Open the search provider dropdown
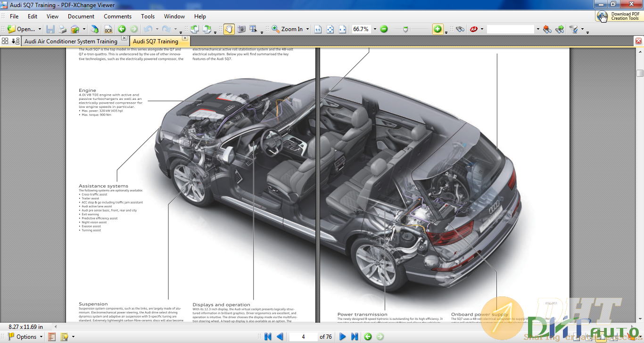The height and width of the screenshot is (343, 644). tap(482, 29)
